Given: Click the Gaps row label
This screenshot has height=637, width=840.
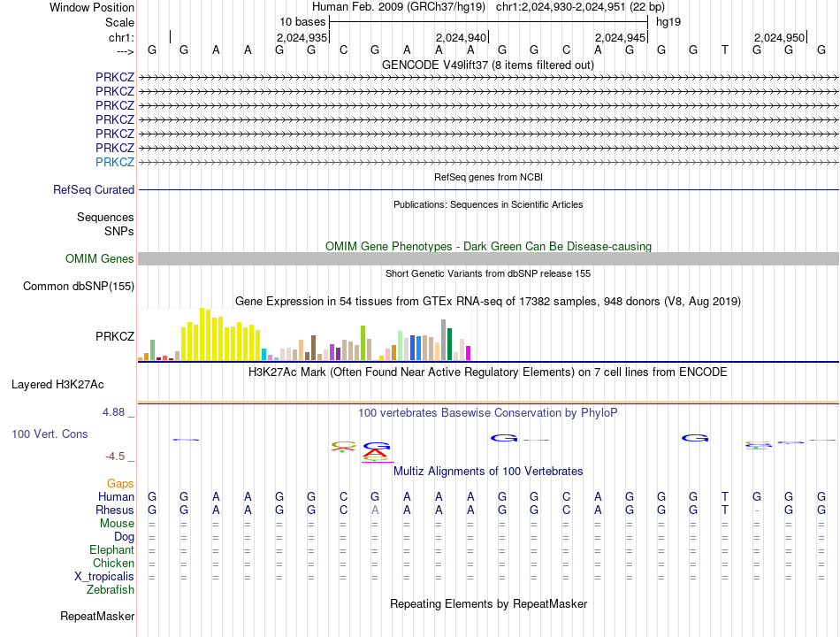Looking at the screenshot, I should tap(120, 484).
